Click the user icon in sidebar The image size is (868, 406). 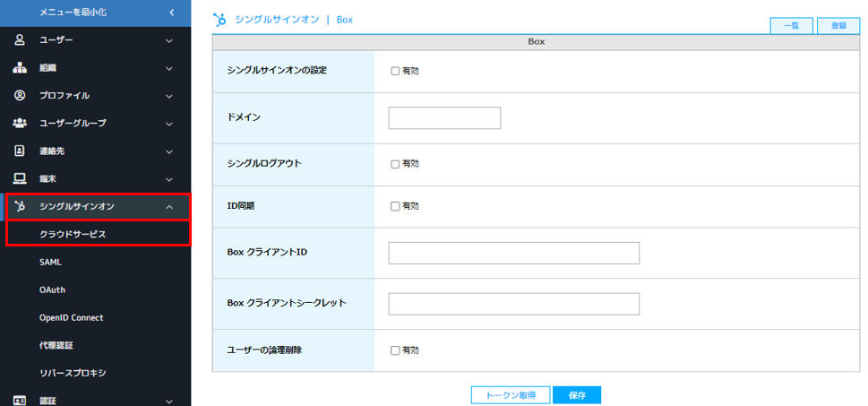pos(20,39)
